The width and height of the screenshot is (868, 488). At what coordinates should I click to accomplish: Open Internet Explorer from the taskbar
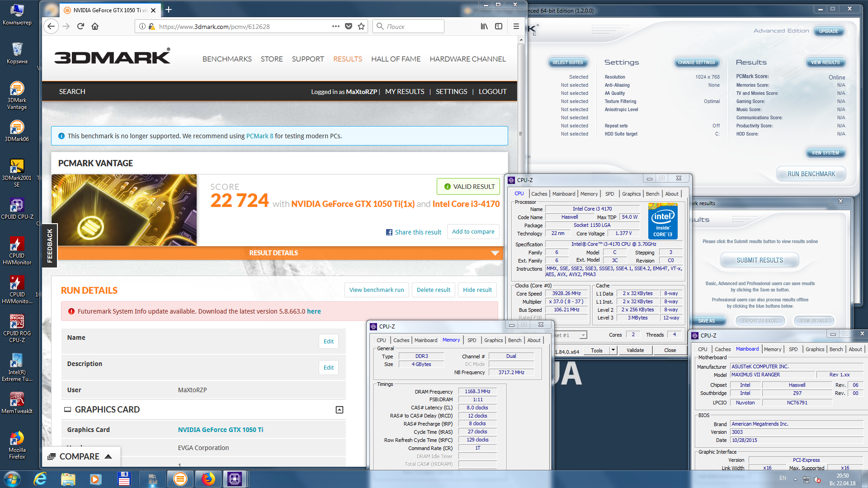pyautogui.click(x=40, y=479)
